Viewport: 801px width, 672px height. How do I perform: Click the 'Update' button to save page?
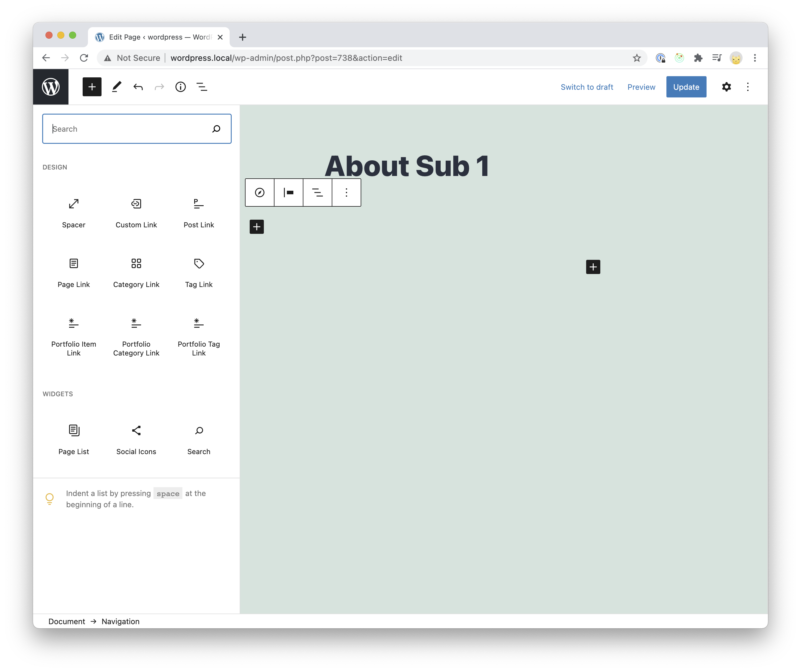686,87
